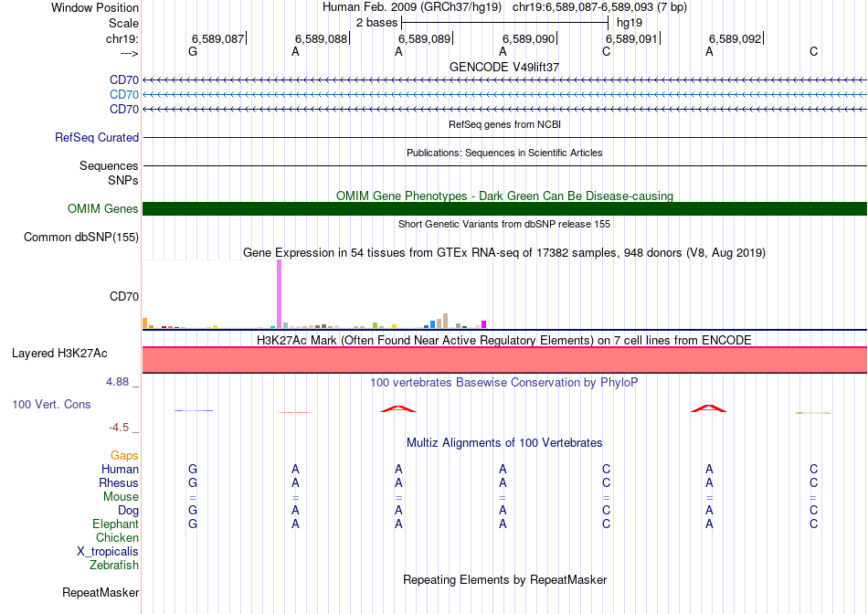
Task: Click Repeating Elements by RepeatMasker title
Action: pos(504,579)
